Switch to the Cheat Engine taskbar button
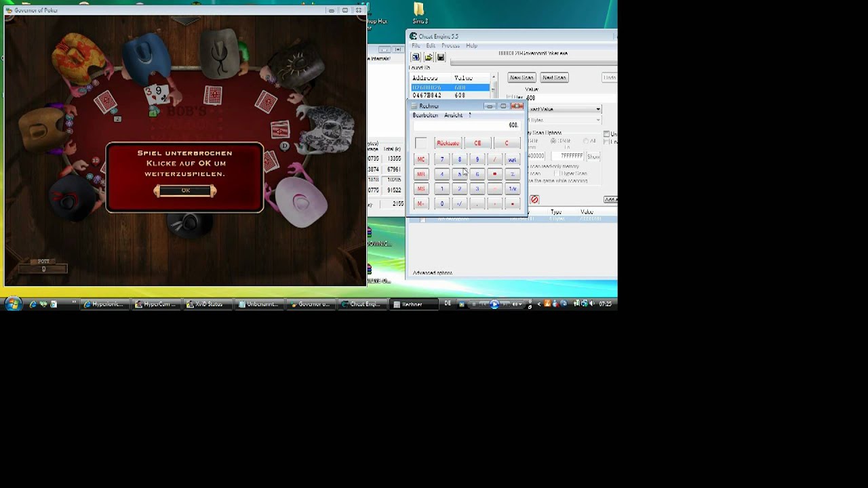Viewport: 868px width, 488px height. pyautogui.click(x=363, y=304)
